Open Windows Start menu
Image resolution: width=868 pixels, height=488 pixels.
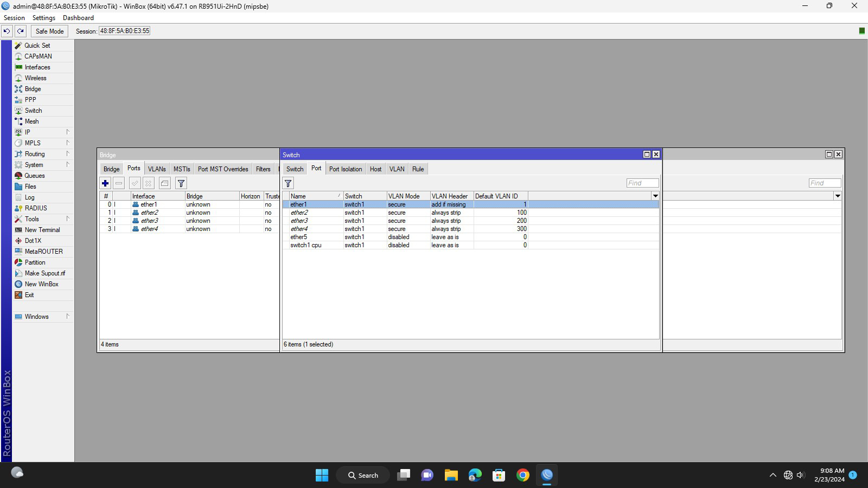point(322,475)
